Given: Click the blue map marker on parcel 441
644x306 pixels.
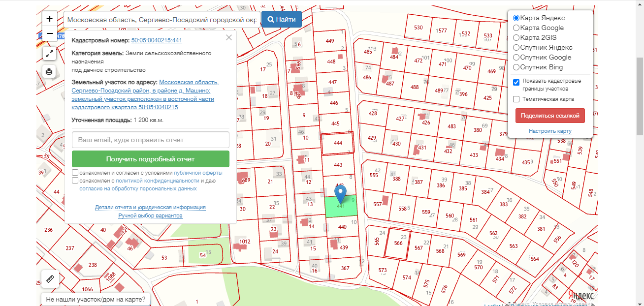Looking at the screenshot, I should click(x=340, y=193).
